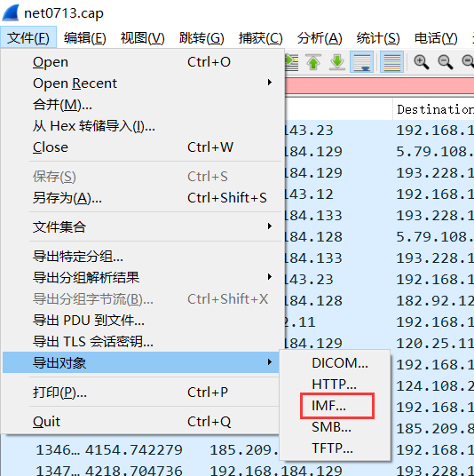Choose HTTP... in the export objects submenu

(x=335, y=385)
